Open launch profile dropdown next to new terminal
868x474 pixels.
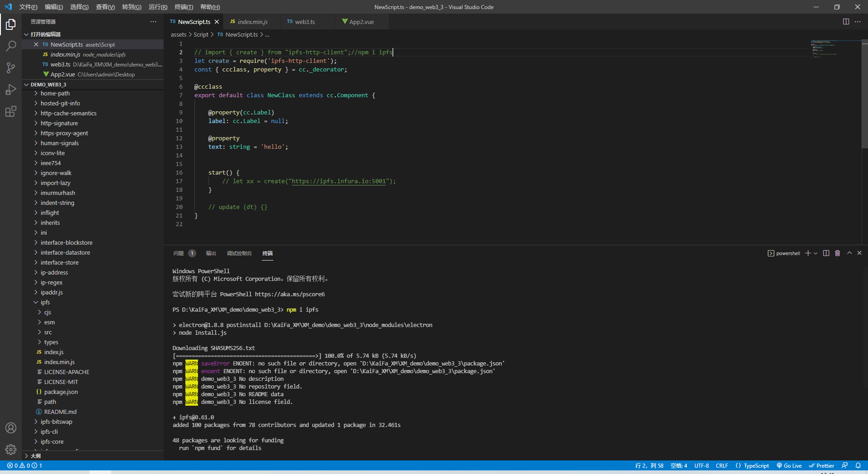click(x=816, y=253)
